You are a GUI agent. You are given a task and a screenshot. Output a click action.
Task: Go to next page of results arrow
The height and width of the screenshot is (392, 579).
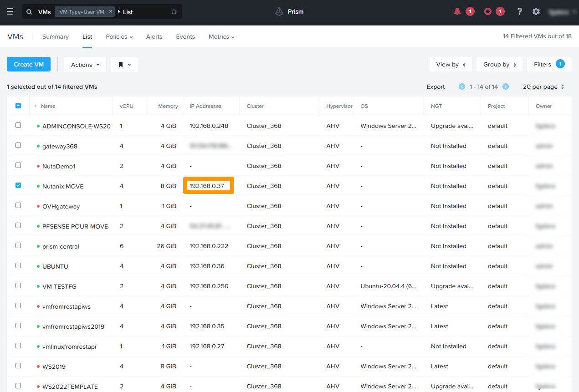[x=506, y=87]
